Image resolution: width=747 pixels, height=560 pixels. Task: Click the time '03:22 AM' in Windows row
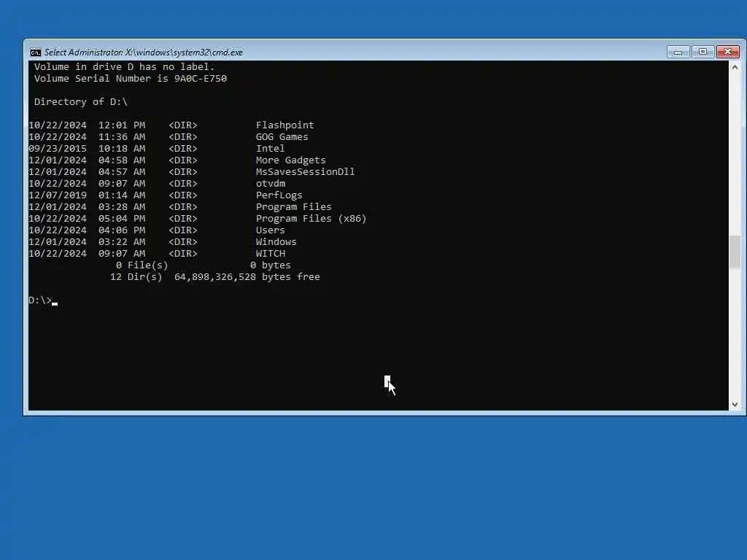click(122, 242)
